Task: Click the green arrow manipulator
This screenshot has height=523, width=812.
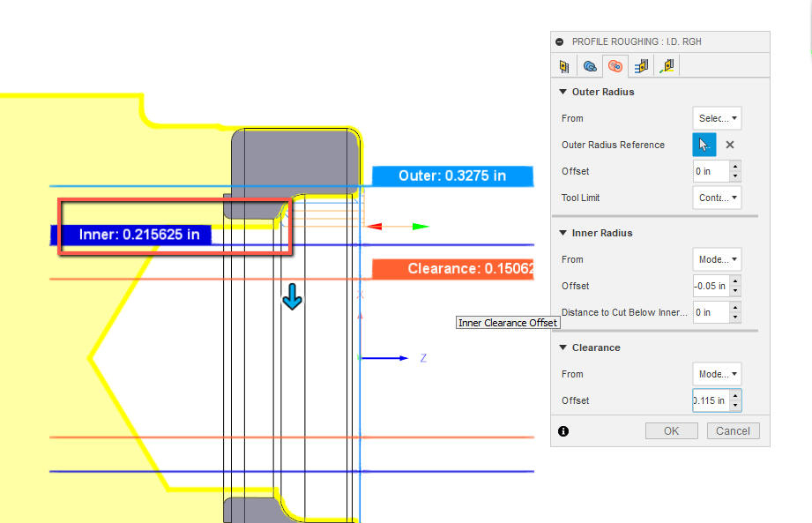Action: pos(421,227)
